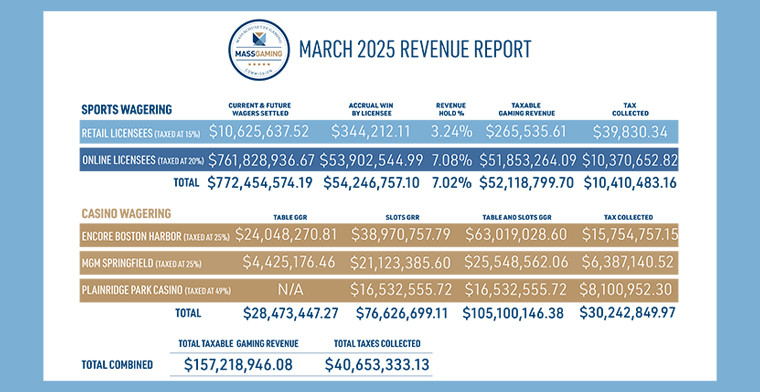Click 'TAX COLLECTED' header in Casino Wagering

pos(630,218)
